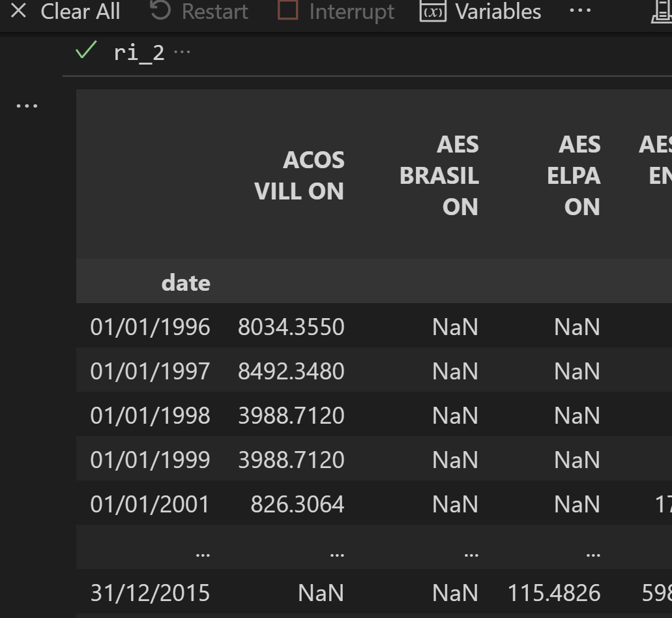The image size is (672, 618).
Task: Click the interactive window toolbar Variables label
Action: coord(499,11)
